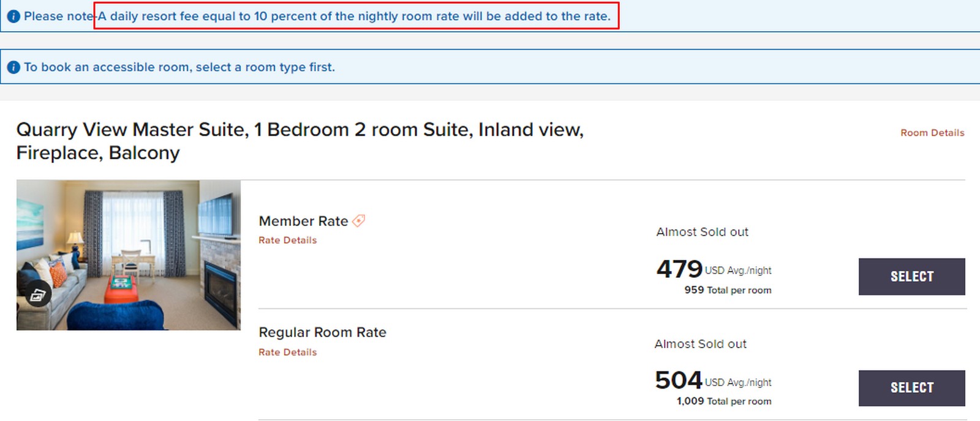Click Almost Sold out under Member Rate
The image size is (980, 421).
click(x=702, y=232)
